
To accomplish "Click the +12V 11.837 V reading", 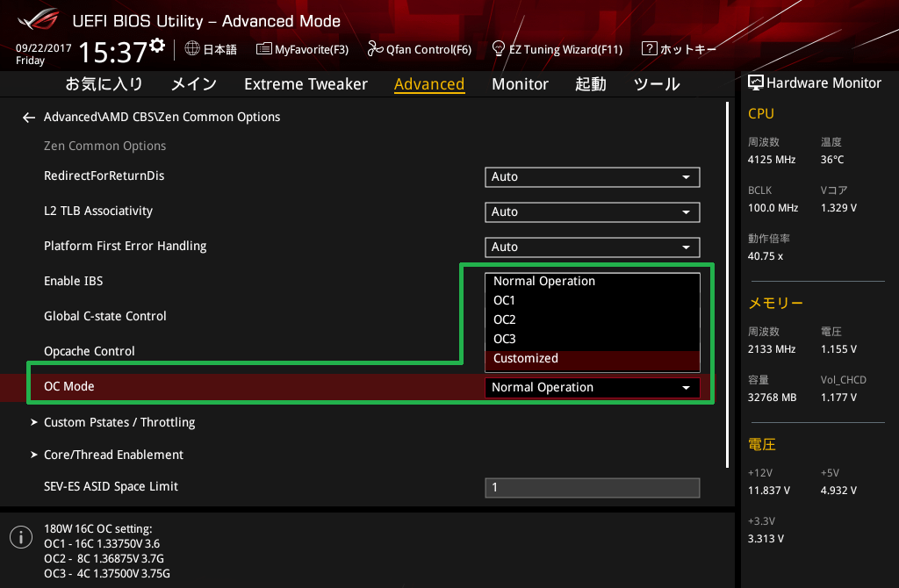I will pos(768,491).
